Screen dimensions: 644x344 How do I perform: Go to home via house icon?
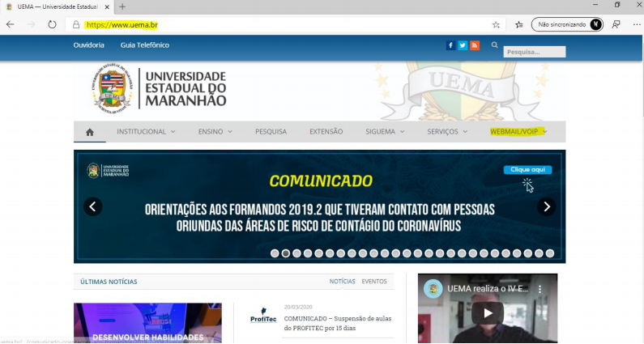pyautogui.click(x=90, y=132)
